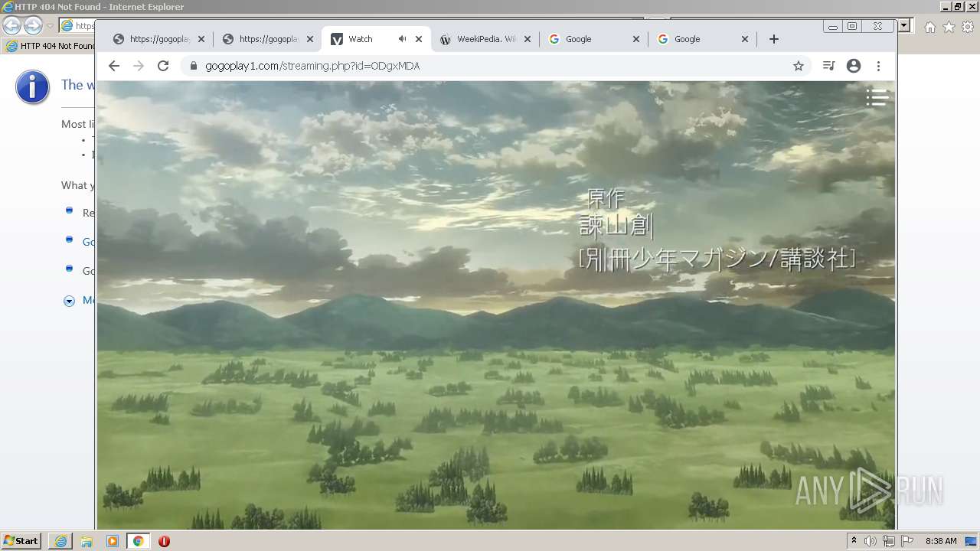Close the second gogoplay tab
Viewport: 980px width, 551px height.
(x=310, y=39)
